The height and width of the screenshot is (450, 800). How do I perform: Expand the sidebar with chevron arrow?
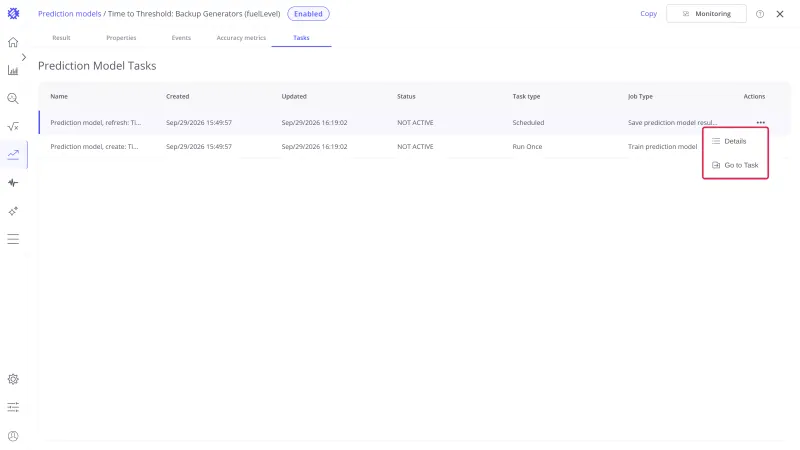point(23,57)
